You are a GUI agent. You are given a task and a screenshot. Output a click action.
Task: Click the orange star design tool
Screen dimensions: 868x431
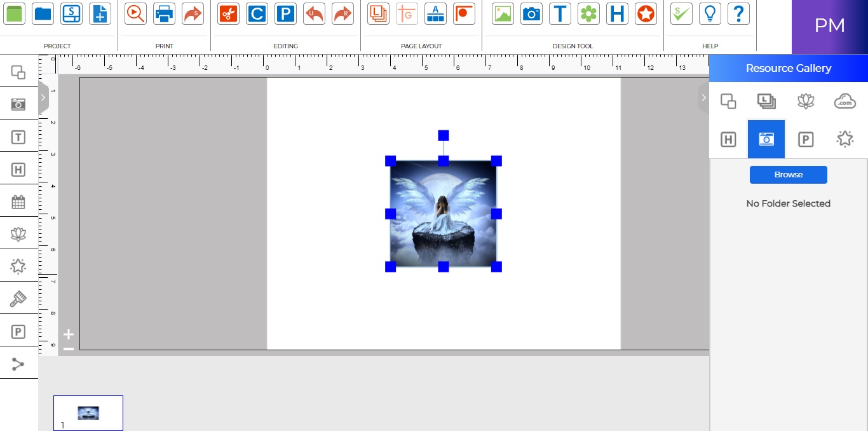[x=646, y=13]
